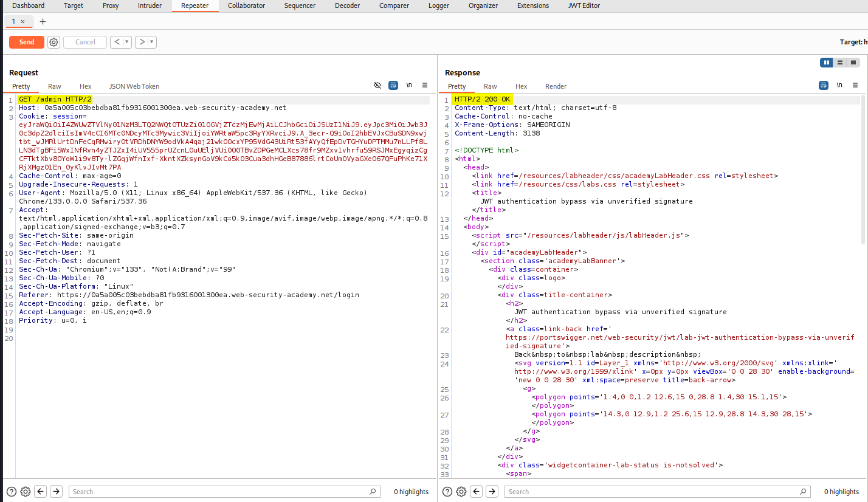Go to previous search match in Response
Screen dimensions: 868x502
click(x=477, y=492)
